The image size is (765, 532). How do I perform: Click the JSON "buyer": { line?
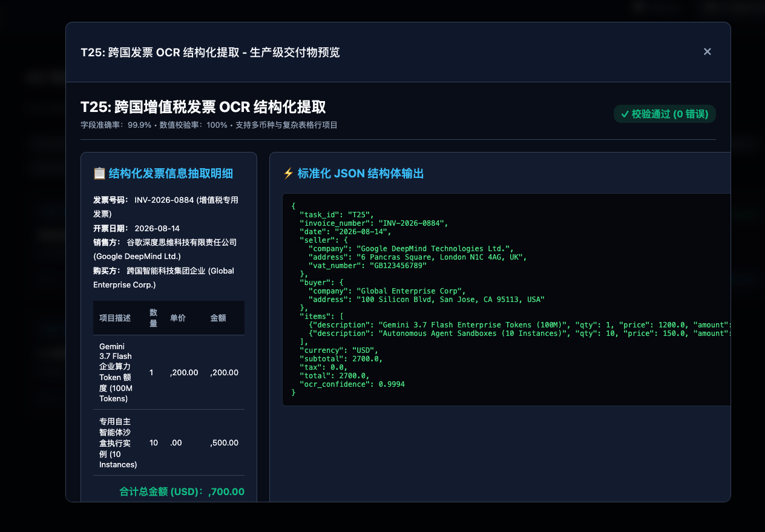click(x=321, y=282)
